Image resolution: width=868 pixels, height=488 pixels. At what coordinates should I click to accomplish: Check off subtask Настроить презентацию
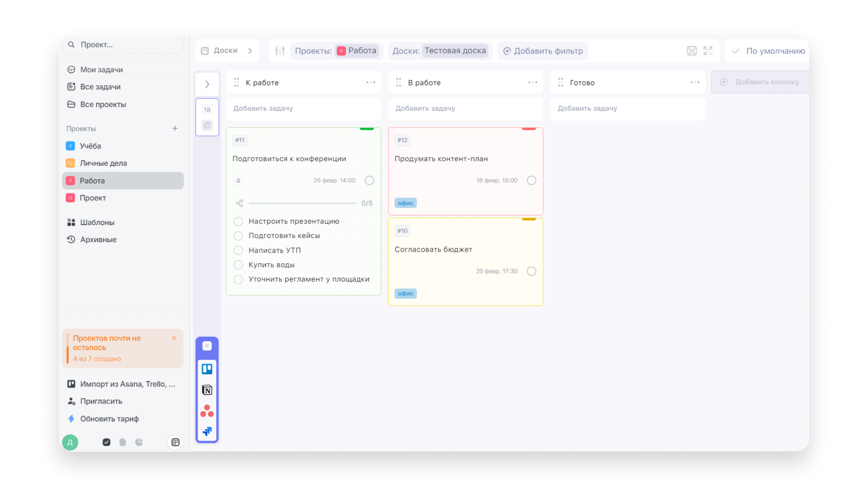pyautogui.click(x=238, y=221)
